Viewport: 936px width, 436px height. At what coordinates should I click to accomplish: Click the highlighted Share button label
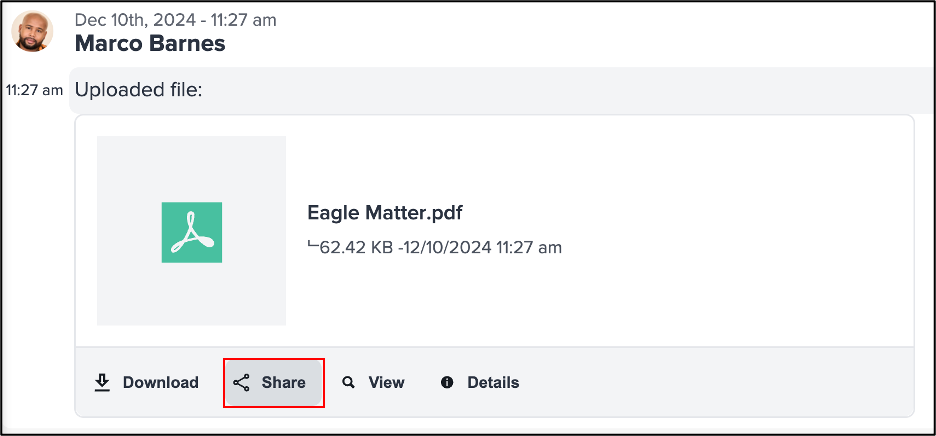point(284,382)
